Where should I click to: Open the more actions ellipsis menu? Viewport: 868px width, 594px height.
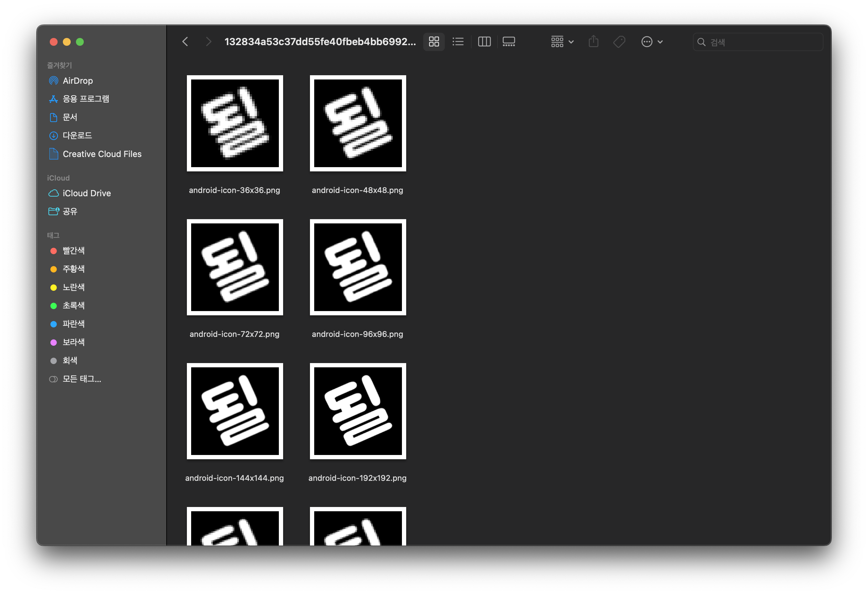[651, 42]
